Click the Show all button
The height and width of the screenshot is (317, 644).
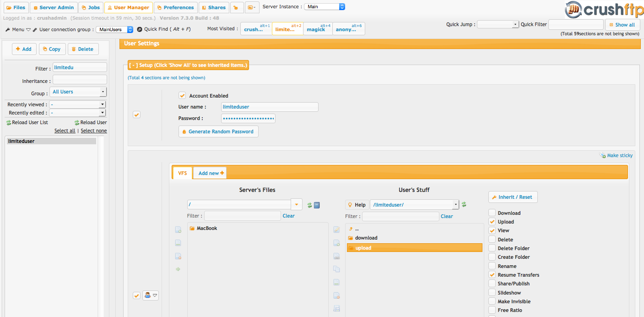(x=622, y=25)
